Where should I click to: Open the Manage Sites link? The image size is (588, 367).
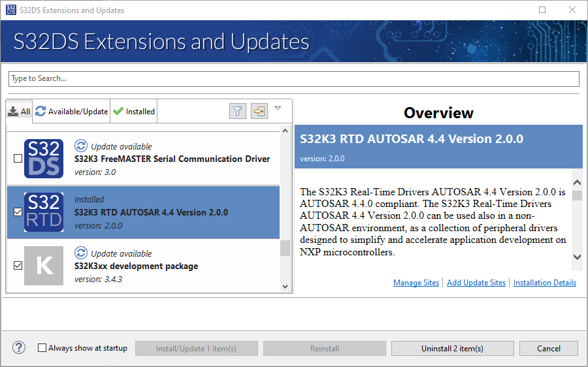tap(416, 283)
